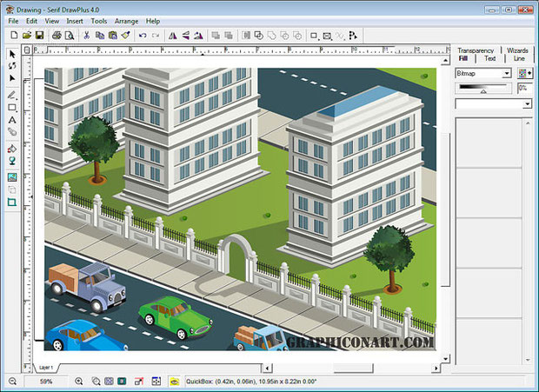Switch to the Fill tab
This screenshot has height=392, width=539.
pos(463,58)
